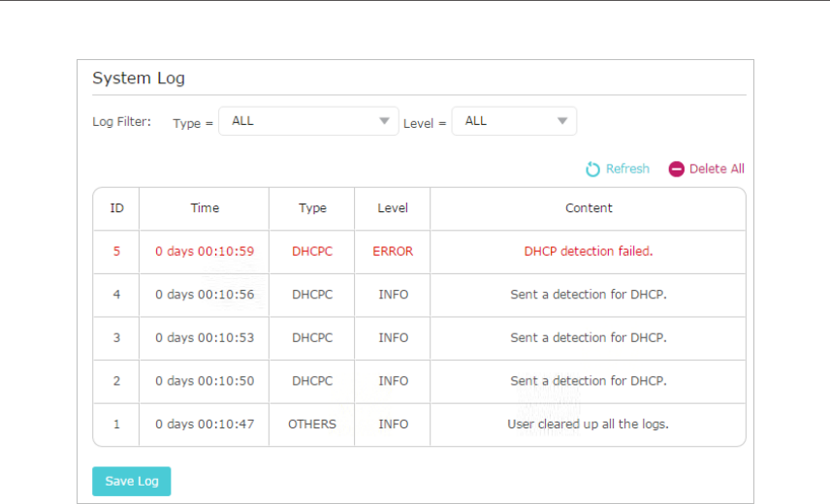Select the log entry with time 00:10:56
830x504 pixels.
coord(419,295)
